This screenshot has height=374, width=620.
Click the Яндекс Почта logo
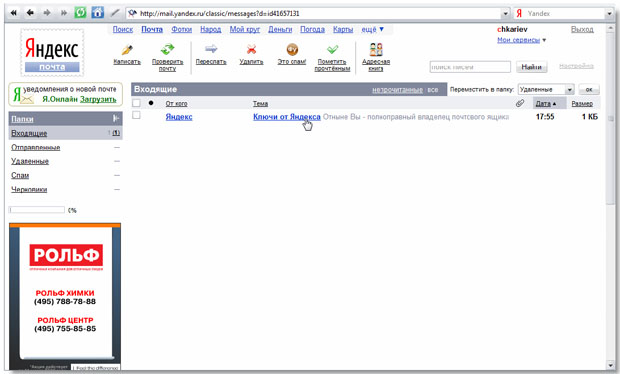click(x=52, y=52)
